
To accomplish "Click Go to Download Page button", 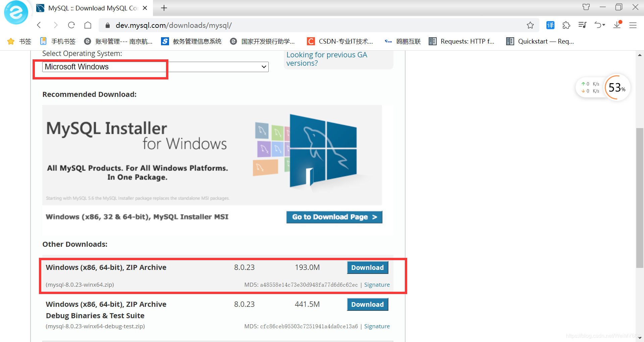I will [334, 217].
